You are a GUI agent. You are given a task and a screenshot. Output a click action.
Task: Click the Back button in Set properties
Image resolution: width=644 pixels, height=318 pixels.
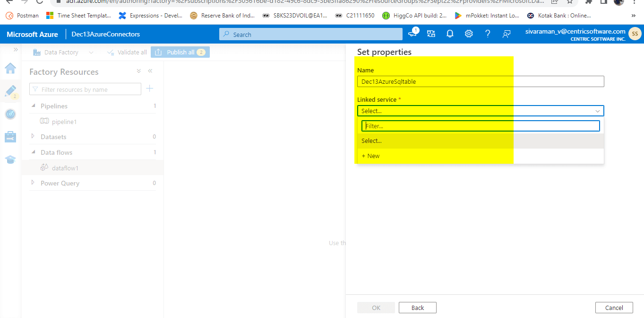tap(417, 307)
